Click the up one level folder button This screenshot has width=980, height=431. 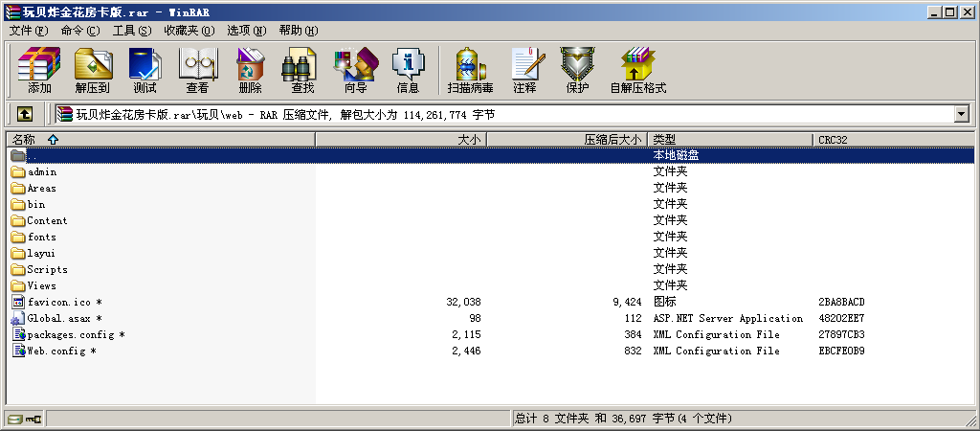[x=25, y=114]
